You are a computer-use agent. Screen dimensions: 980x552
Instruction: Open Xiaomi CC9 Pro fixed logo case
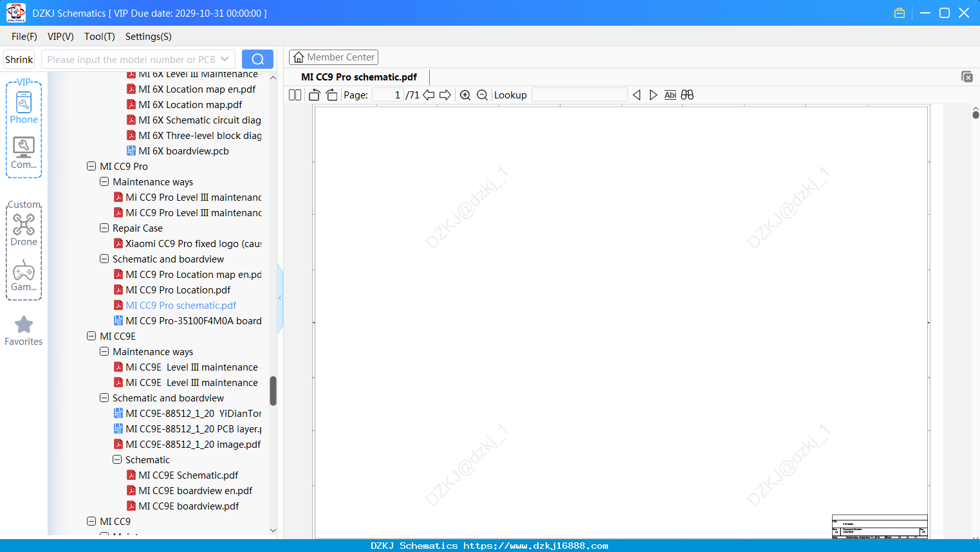point(187,244)
